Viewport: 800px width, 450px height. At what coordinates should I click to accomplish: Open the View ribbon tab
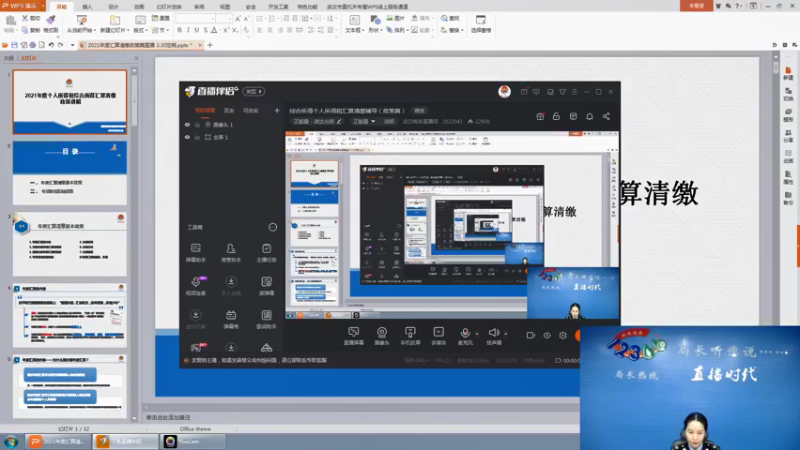224,7
